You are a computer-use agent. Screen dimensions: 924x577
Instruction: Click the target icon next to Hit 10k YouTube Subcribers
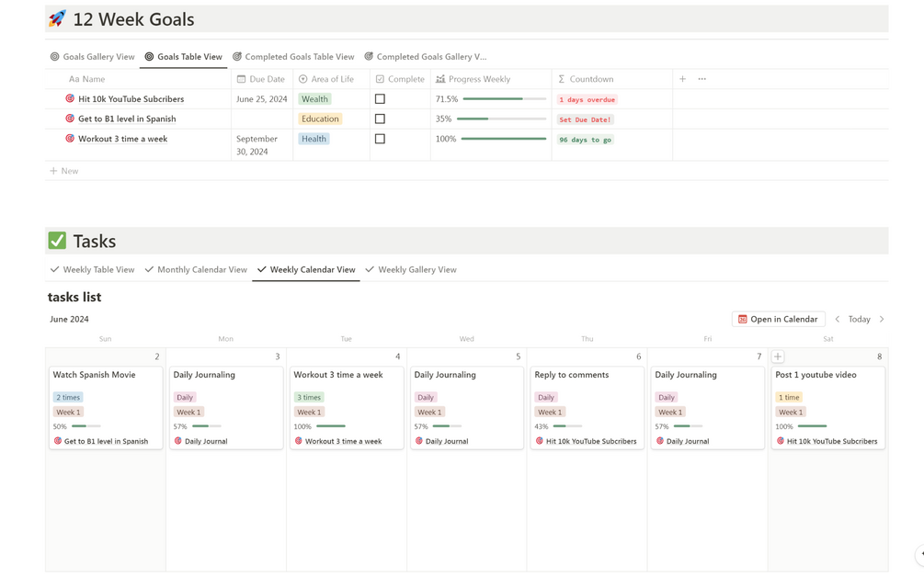[70, 98]
